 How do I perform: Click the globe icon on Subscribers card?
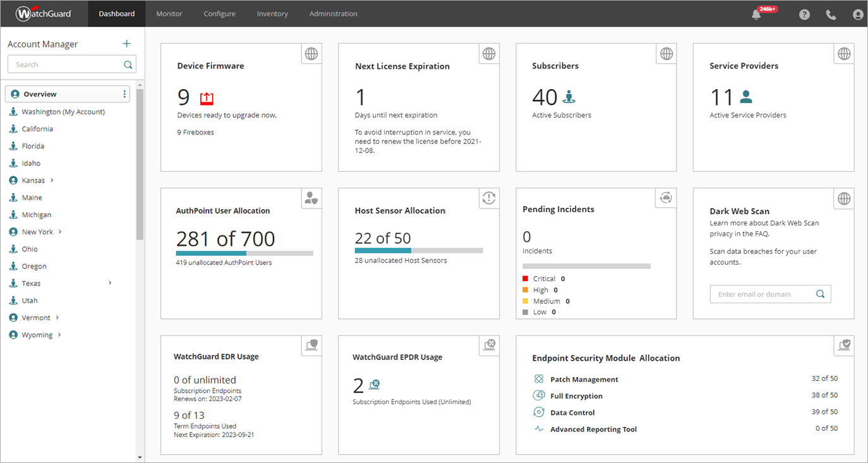coord(666,54)
